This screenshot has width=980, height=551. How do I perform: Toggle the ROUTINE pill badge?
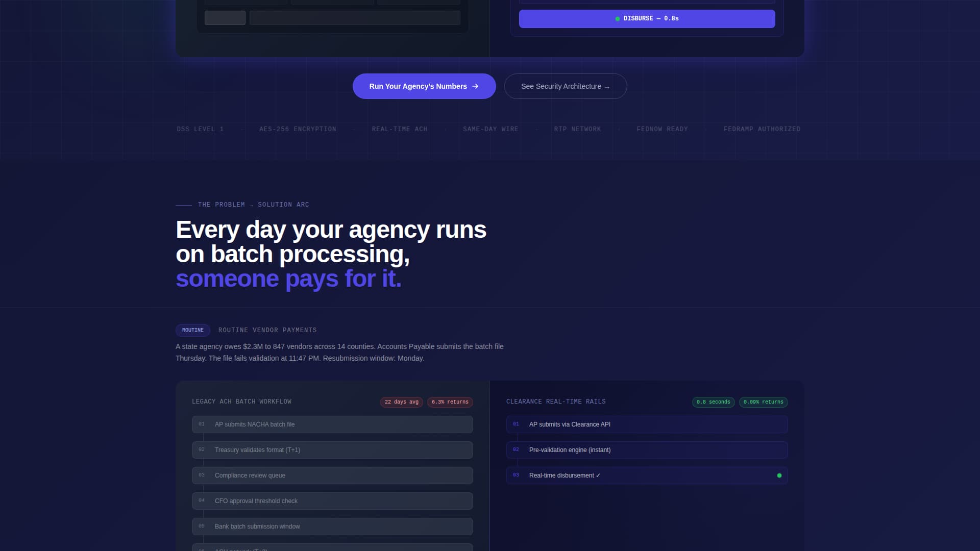tap(192, 330)
